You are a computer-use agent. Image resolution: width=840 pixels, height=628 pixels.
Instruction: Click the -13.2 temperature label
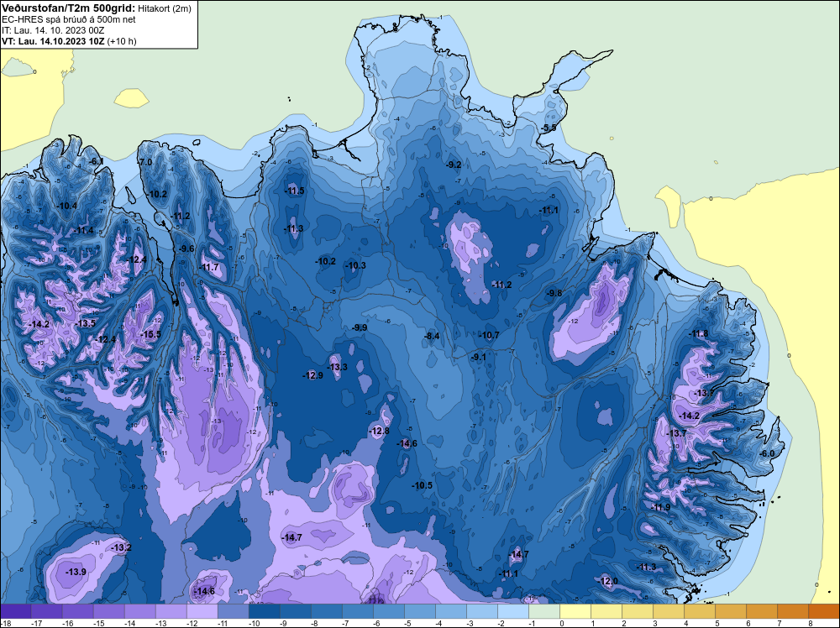point(121,547)
